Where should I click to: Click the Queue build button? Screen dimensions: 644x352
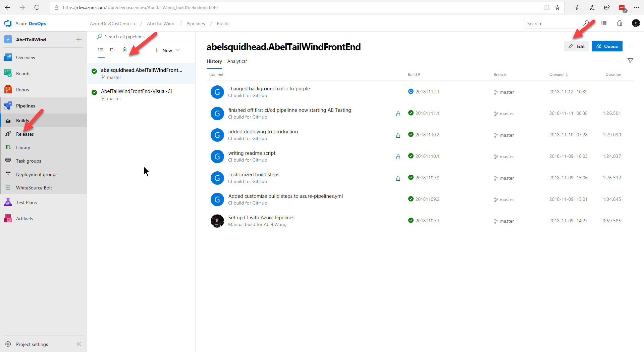coord(607,46)
